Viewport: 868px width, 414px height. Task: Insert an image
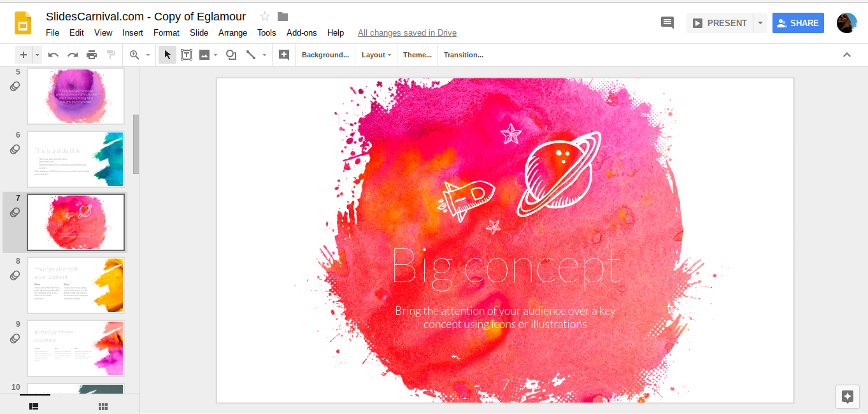click(x=204, y=55)
